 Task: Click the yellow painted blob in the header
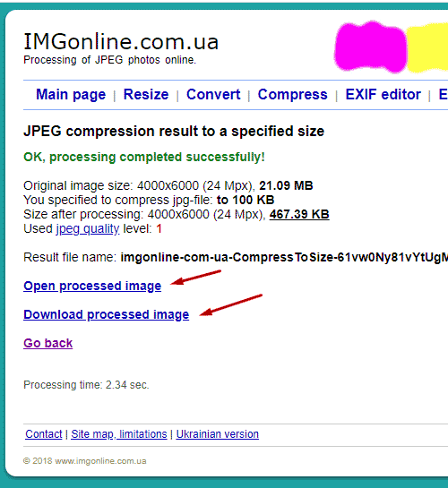[x=427, y=47]
